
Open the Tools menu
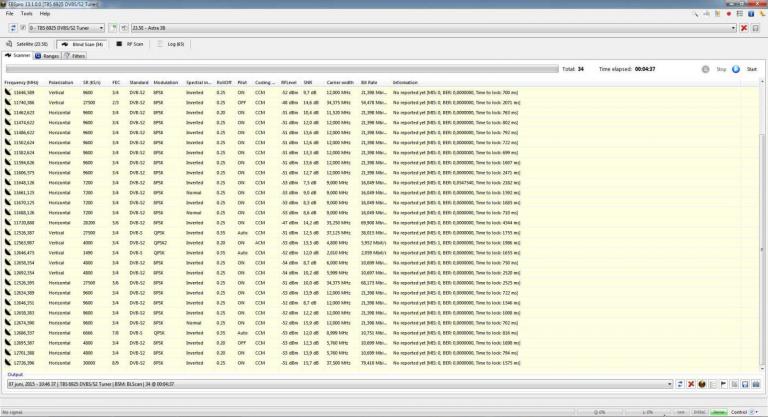pyautogui.click(x=26, y=13)
